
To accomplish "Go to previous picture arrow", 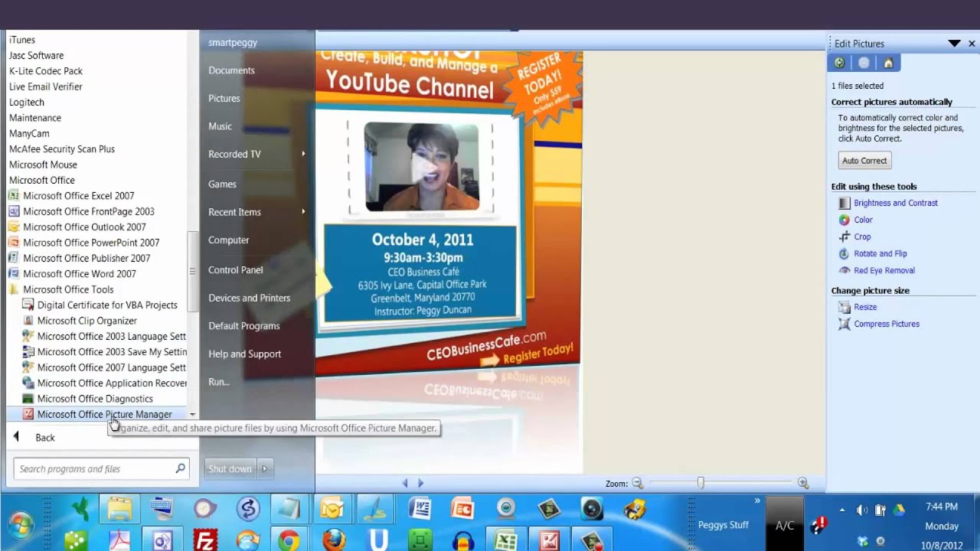I will click(406, 483).
